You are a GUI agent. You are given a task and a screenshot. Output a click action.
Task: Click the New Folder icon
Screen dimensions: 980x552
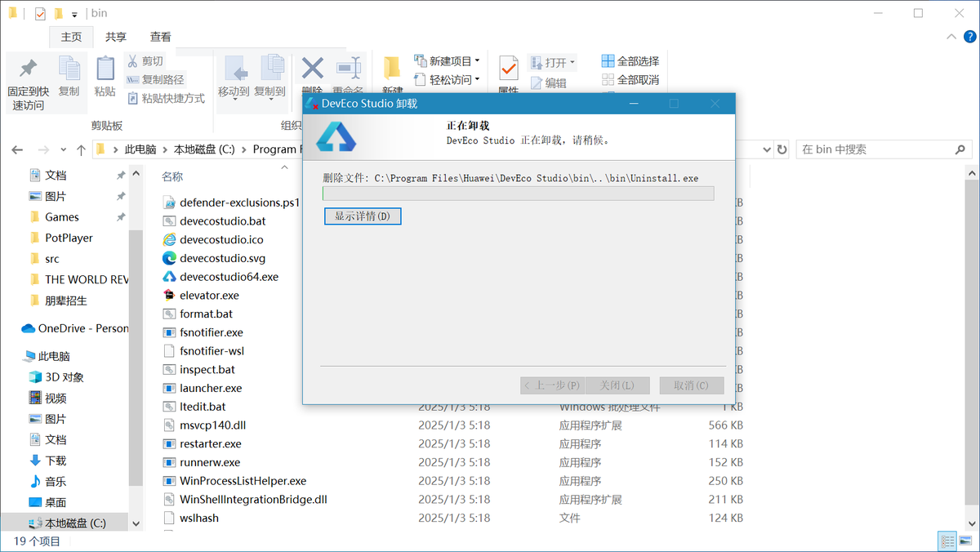pos(392,69)
